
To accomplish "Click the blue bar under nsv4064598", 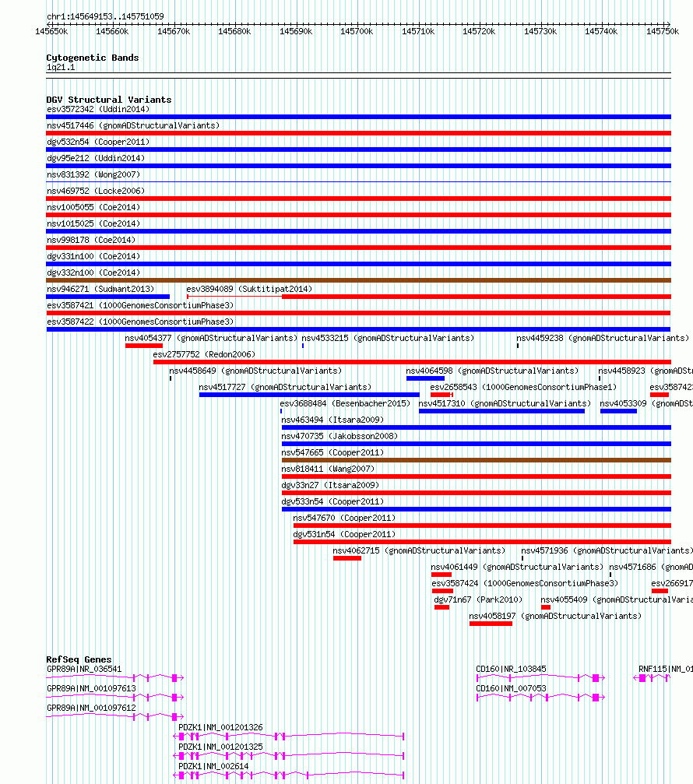I will tap(425, 378).
